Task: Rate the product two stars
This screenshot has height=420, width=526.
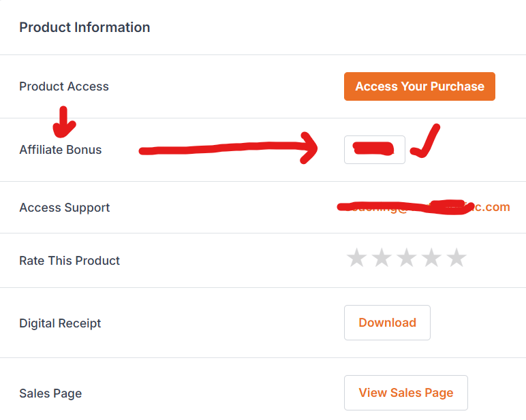Action: [x=382, y=258]
